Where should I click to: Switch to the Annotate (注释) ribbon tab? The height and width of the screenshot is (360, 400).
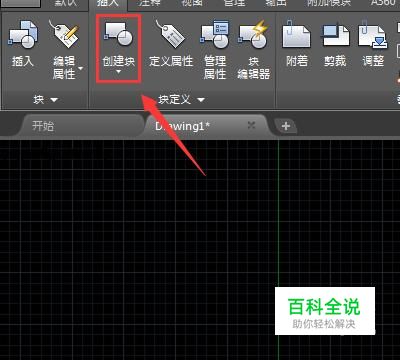pyautogui.click(x=150, y=3)
